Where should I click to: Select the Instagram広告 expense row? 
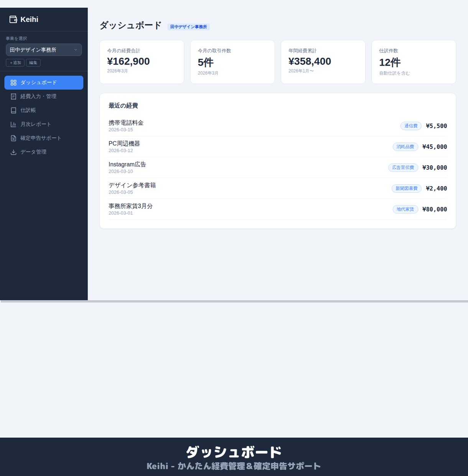[278, 167]
